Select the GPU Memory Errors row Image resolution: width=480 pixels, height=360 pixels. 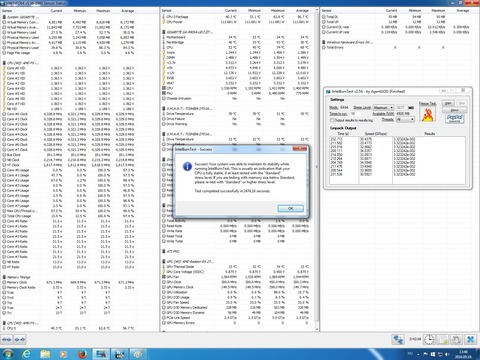236,323
